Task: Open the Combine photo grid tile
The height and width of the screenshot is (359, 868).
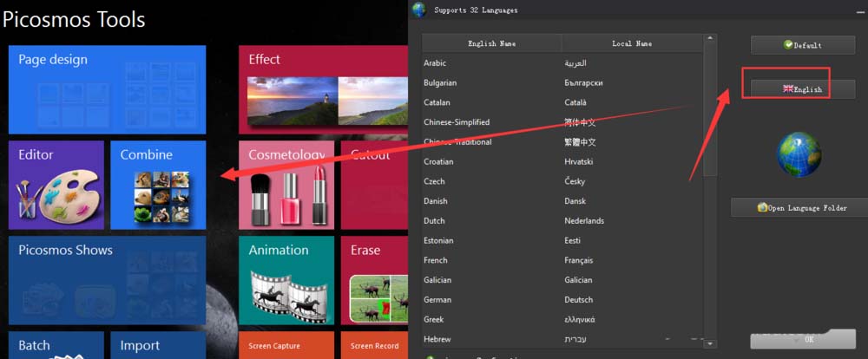Action: (158, 185)
